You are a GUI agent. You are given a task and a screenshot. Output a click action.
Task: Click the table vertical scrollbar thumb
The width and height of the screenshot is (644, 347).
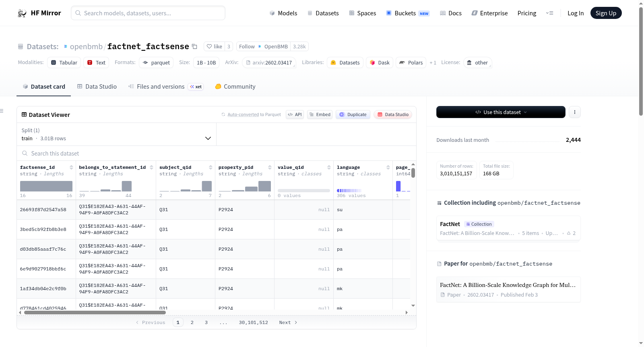(413, 173)
